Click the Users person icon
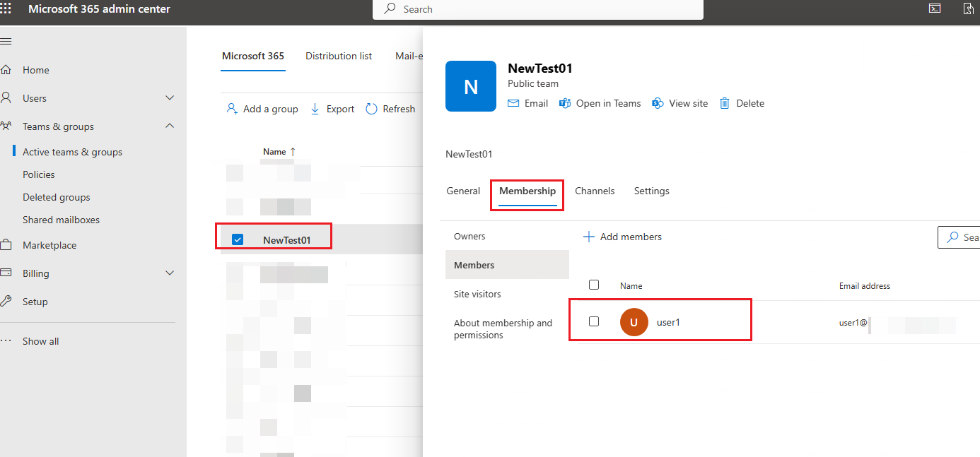The height and width of the screenshot is (457, 980). click(6, 98)
